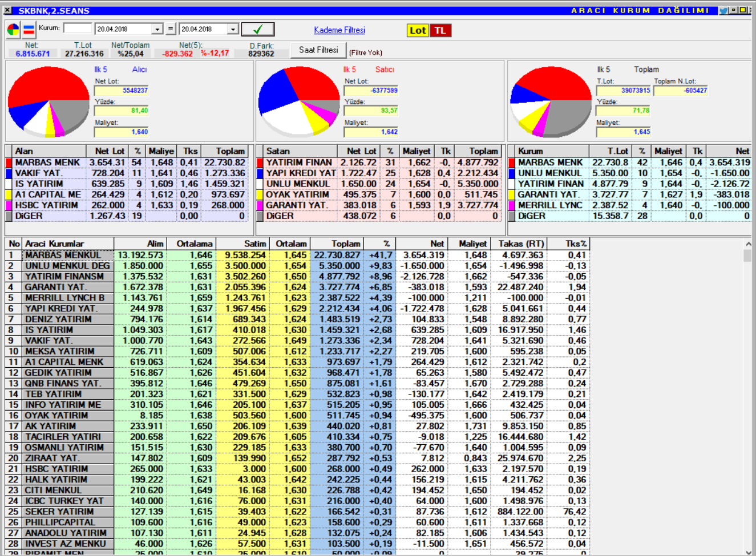Select OYAK YATIRIM row in Satan table

coord(379,194)
